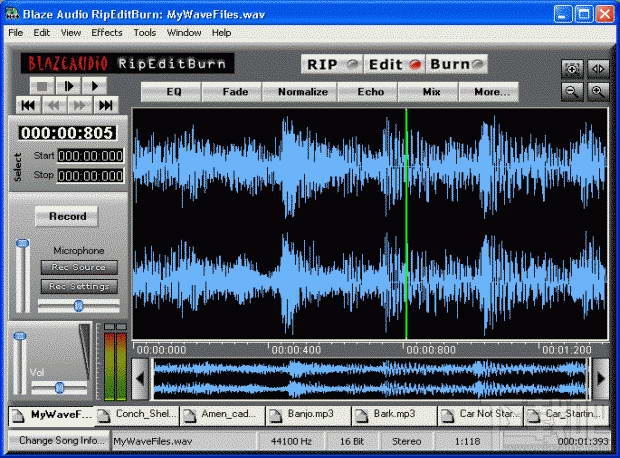Jump to the end of track
This screenshot has width=620, height=458.
click(105, 105)
